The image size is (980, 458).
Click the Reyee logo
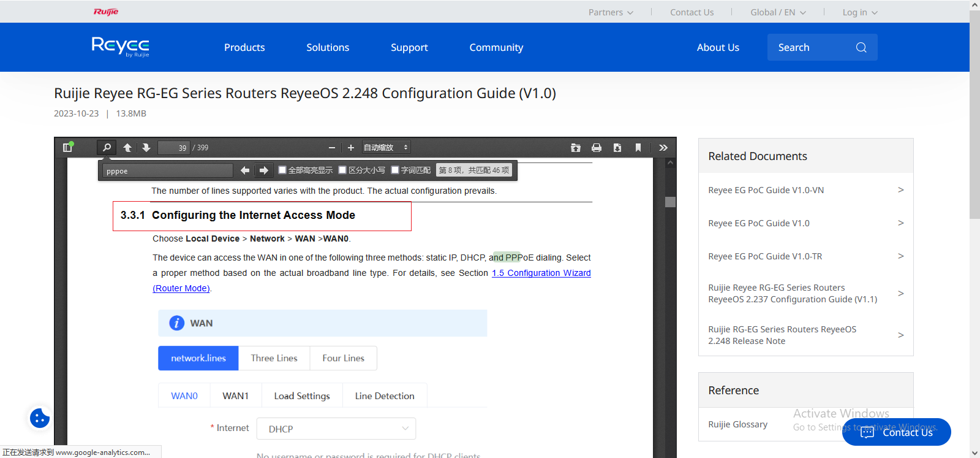[121, 47]
